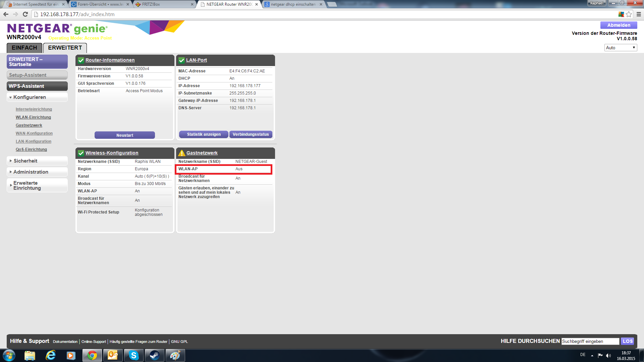Click the Internet Explorer taskbar icon

pos(51,355)
